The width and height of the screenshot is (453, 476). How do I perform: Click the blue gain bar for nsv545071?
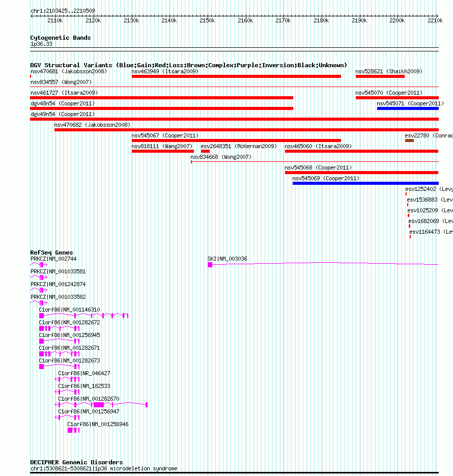[408, 108]
